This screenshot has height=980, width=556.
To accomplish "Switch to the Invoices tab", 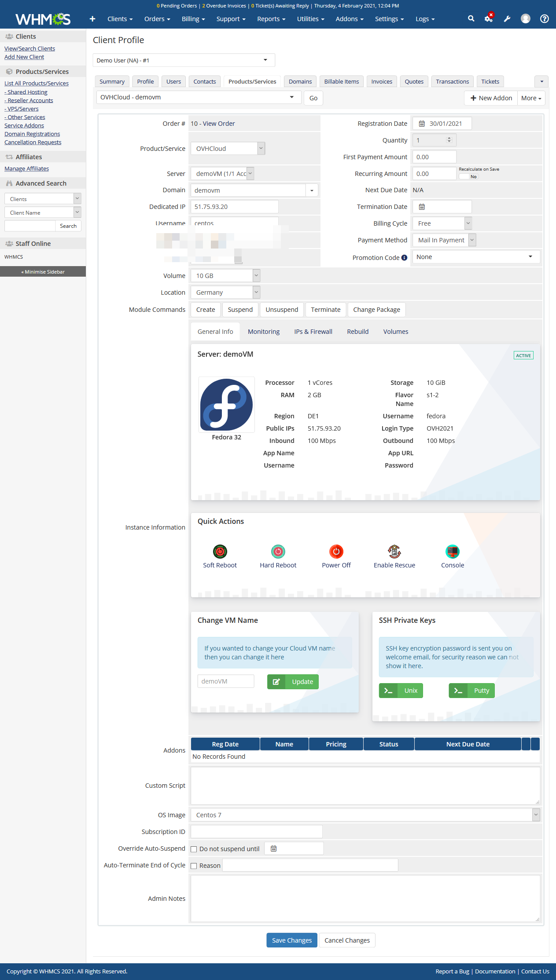I will click(382, 81).
